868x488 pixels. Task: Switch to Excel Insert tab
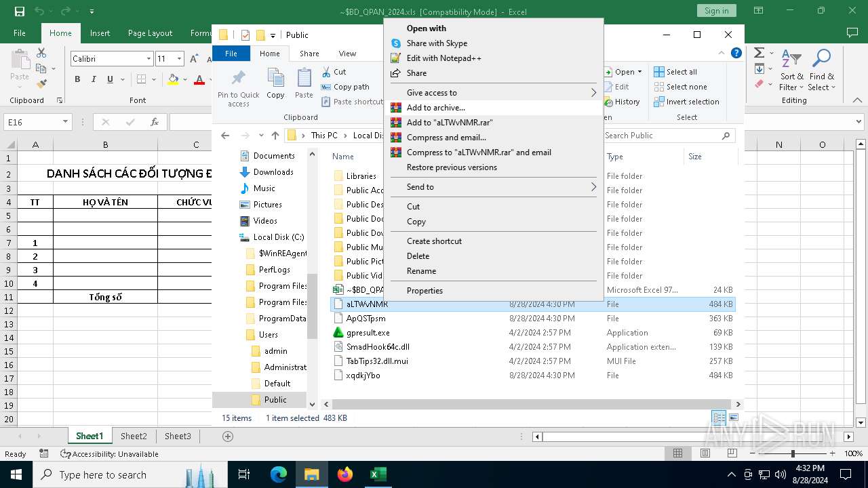pyautogui.click(x=100, y=33)
